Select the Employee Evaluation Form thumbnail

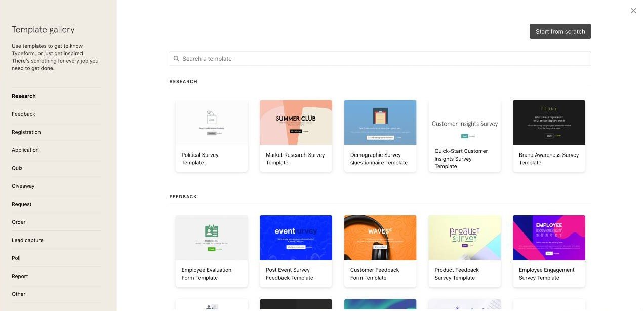tap(211, 238)
